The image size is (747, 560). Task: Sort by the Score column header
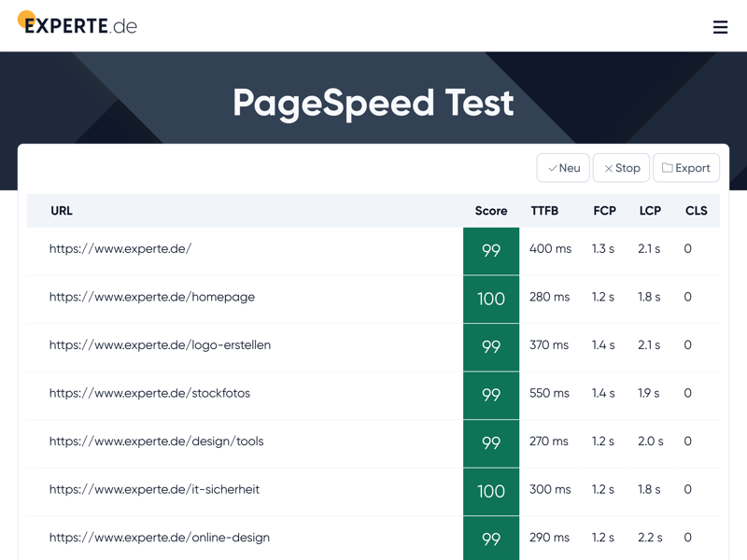[490, 211]
